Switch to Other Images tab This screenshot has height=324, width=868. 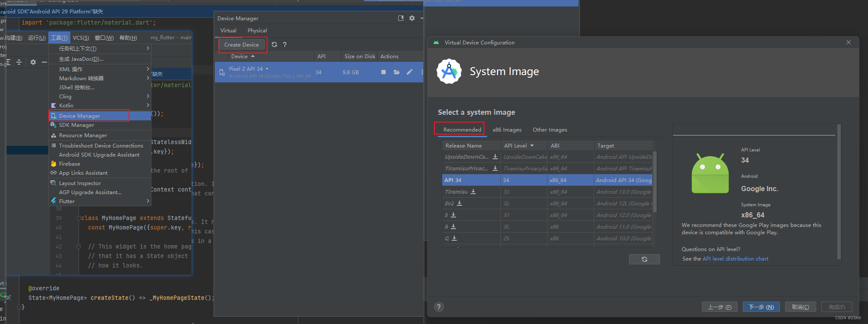[550, 129]
